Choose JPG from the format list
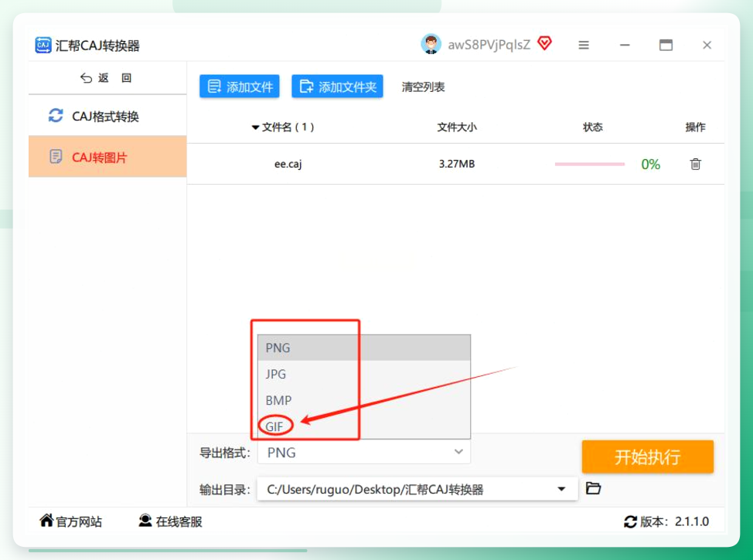The height and width of the screenshot is (560, 753). click(364, 374)
